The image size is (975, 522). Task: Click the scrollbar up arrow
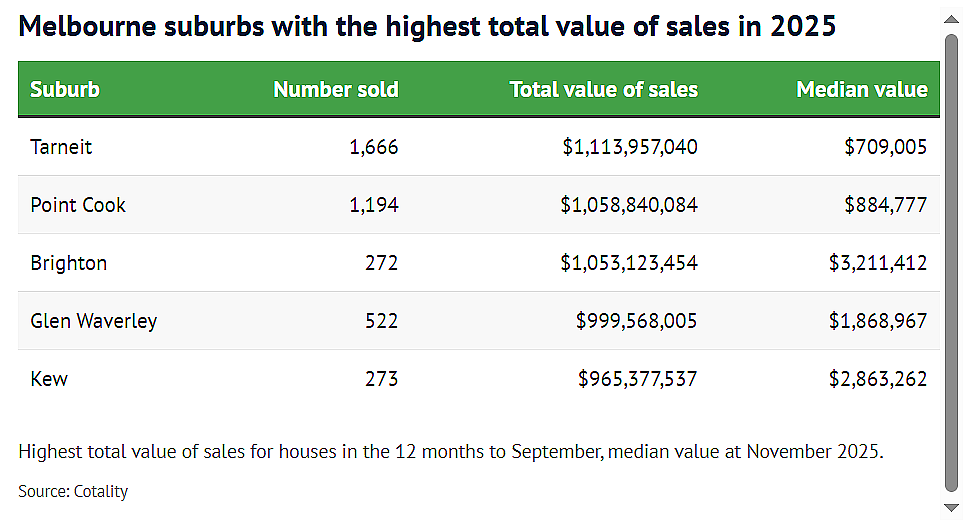pyautogui.click(x=951, y=19)
